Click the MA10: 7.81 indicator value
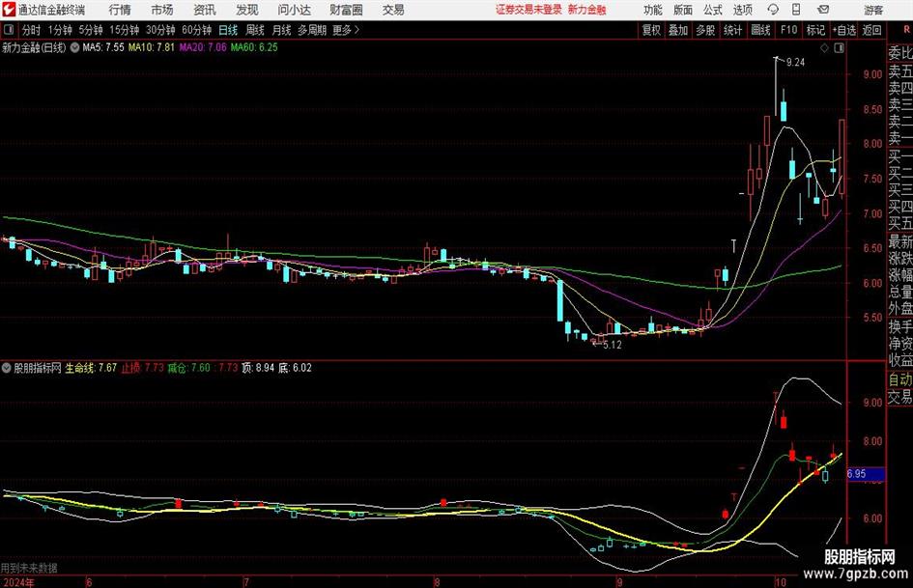The width and height of the screenshot is (913, 588). 152,47
